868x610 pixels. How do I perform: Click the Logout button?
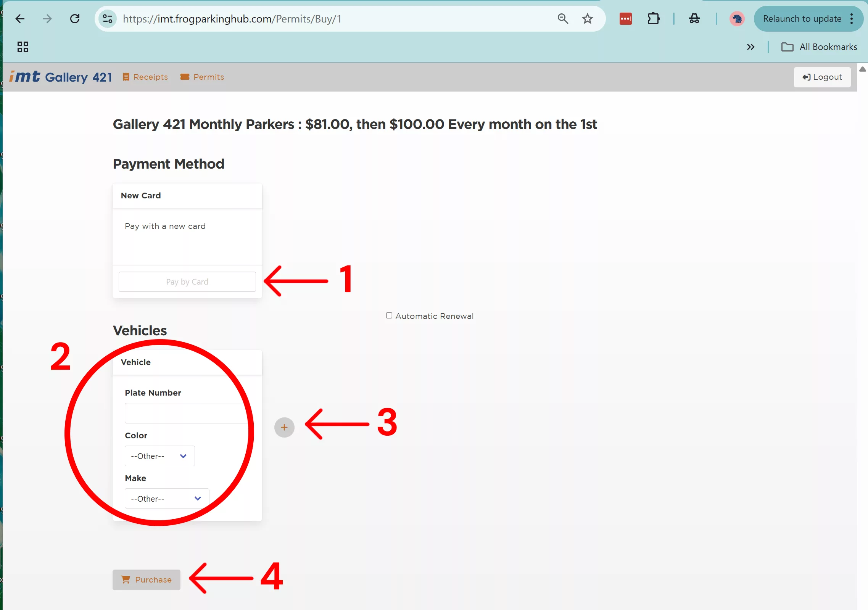tap(822, 77)
